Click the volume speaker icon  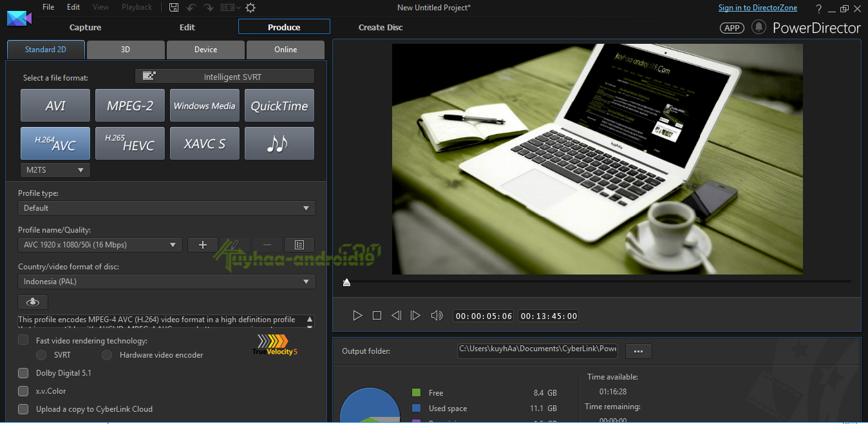(x=437, y=315)
